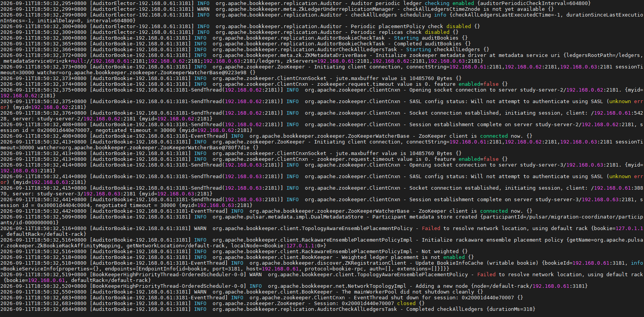Select "Initialize rackaware ensemble placement policy" text

pos(493,240)
